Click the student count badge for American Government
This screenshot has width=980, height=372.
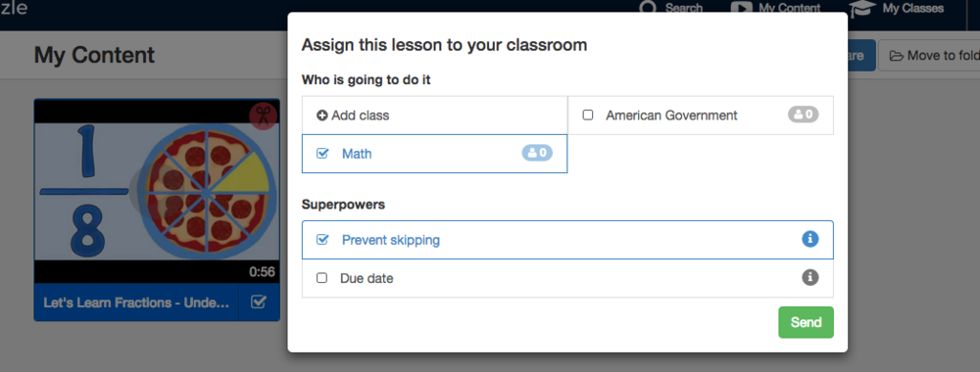coord(804,115)
